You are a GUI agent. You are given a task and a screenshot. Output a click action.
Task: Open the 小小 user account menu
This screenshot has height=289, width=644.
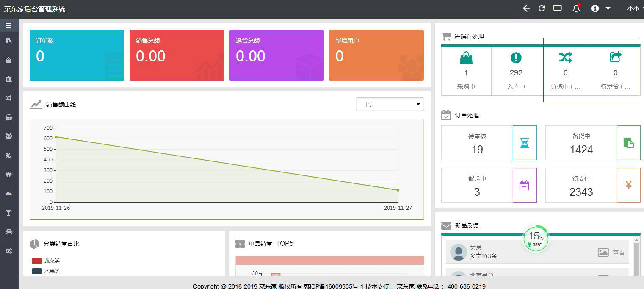point(634,8)
